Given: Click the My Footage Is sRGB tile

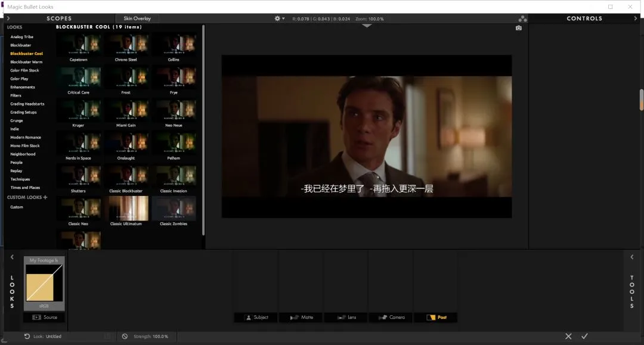Looking at the screenshot, I should 44,283.
